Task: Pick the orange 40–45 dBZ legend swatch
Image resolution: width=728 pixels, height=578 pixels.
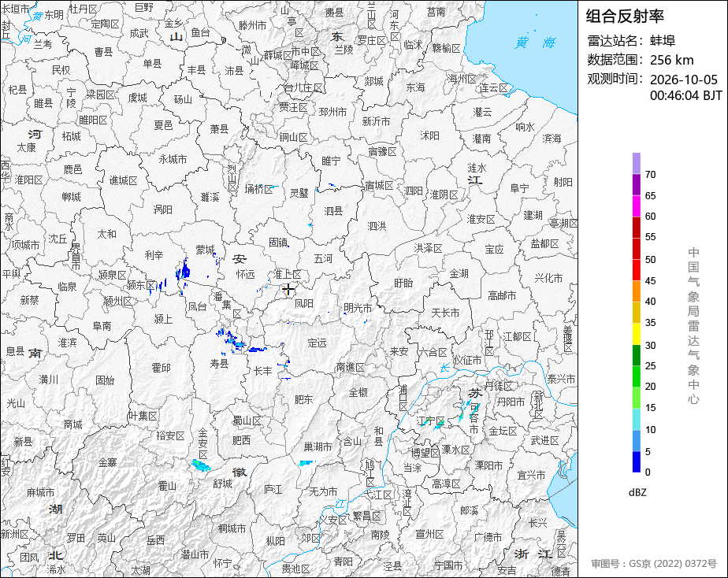Action: [637, 291]
